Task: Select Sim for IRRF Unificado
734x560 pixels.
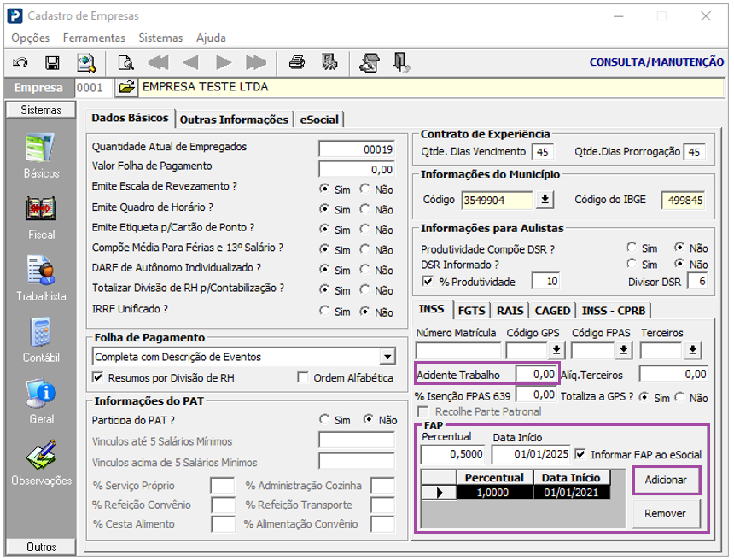Action: coord(324,312)
